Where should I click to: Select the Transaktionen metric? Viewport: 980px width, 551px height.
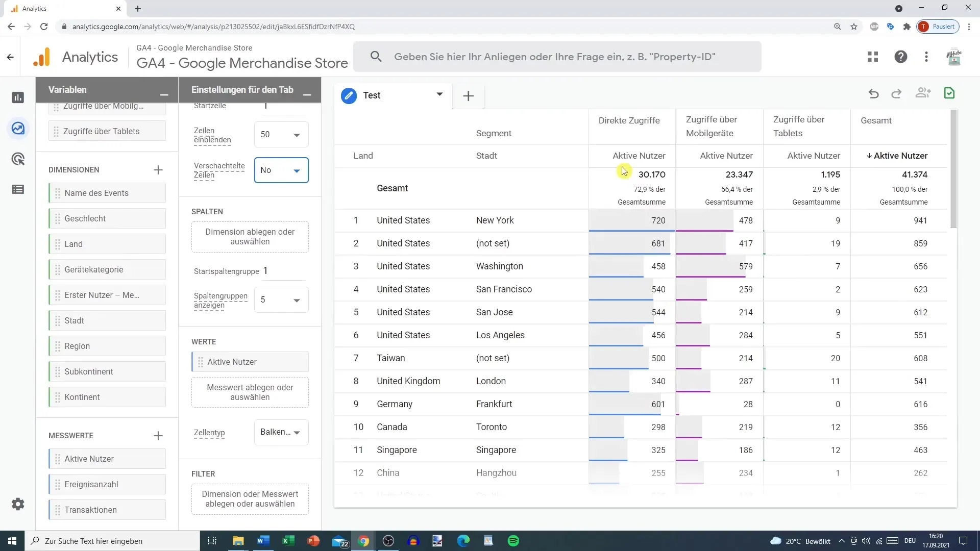107,510
